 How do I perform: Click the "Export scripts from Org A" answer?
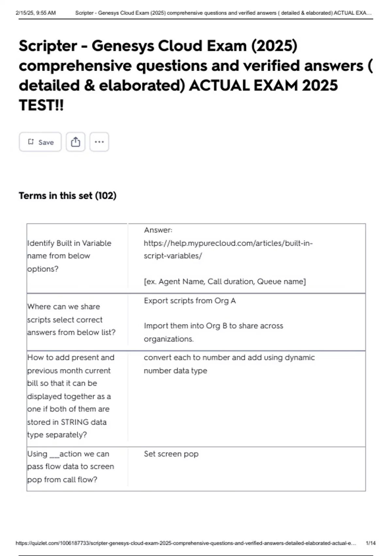coord(190,301)
